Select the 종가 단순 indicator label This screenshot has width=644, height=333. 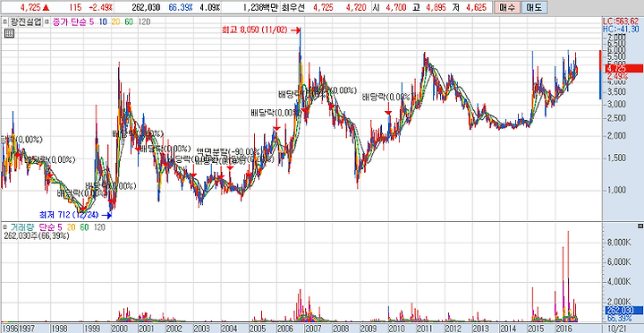71,22
